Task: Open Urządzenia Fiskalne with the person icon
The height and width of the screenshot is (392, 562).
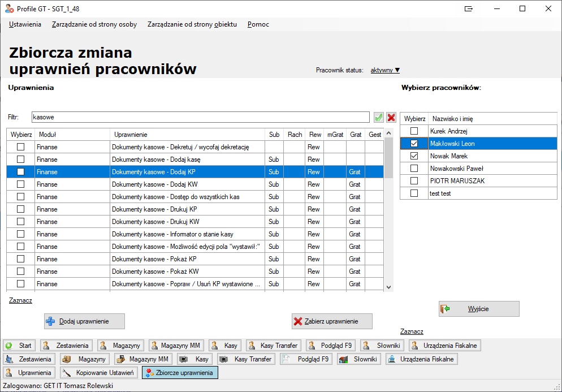Action: point(444,346)
